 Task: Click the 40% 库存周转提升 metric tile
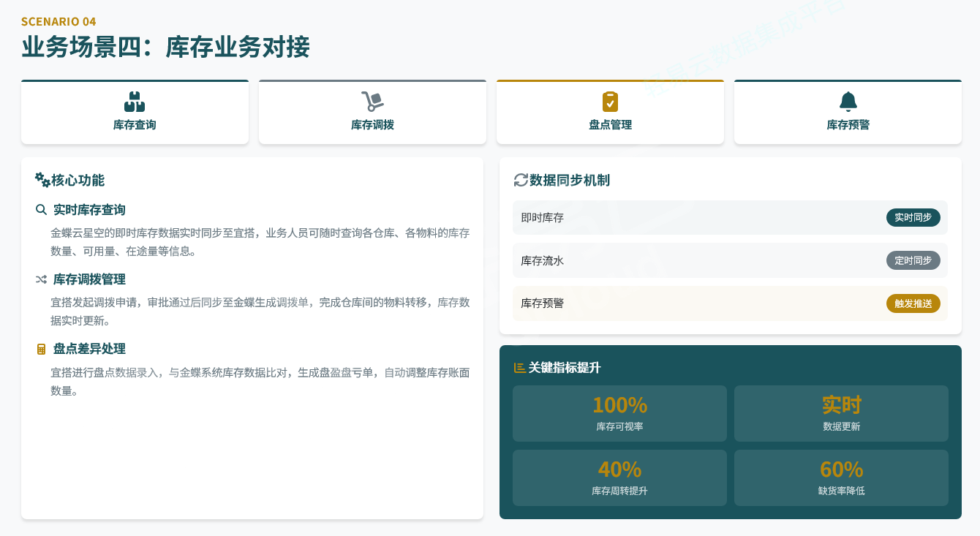coord(619,478)
